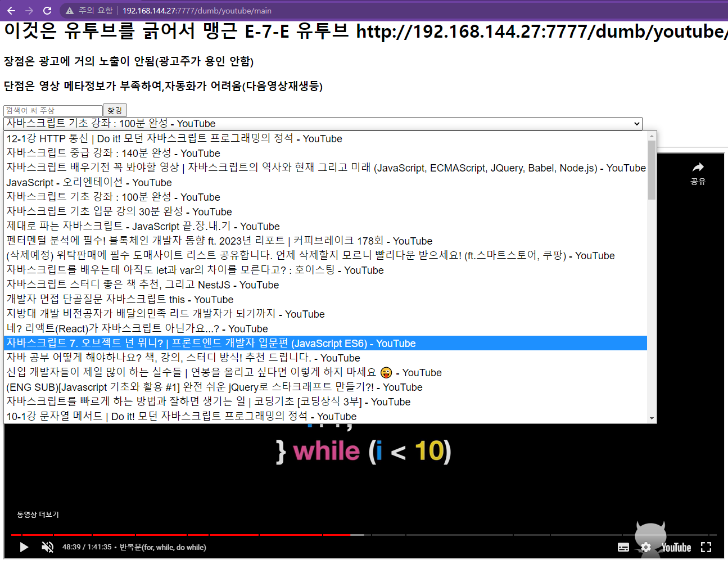Pick 자바스크립트를 빠르게 하는 방법 코딩상식 3부
The width and height of the screenshot is (728, 564).
tap(325, 402)
